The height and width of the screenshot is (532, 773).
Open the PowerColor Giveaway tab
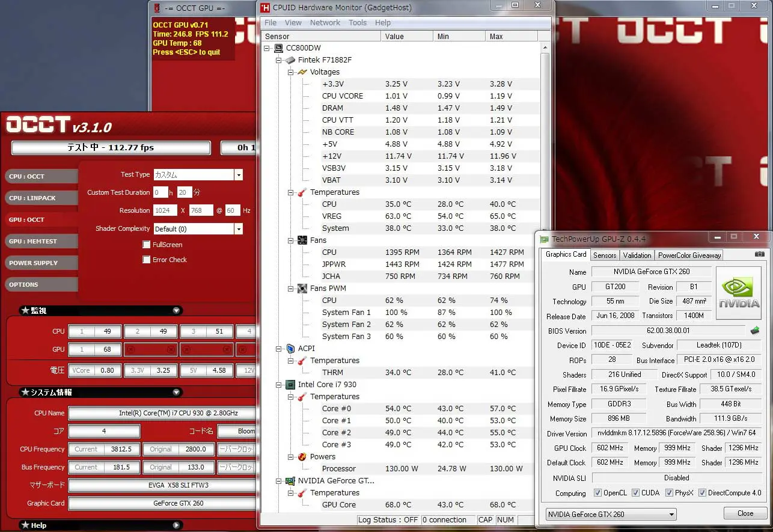(x=689, y=255)
